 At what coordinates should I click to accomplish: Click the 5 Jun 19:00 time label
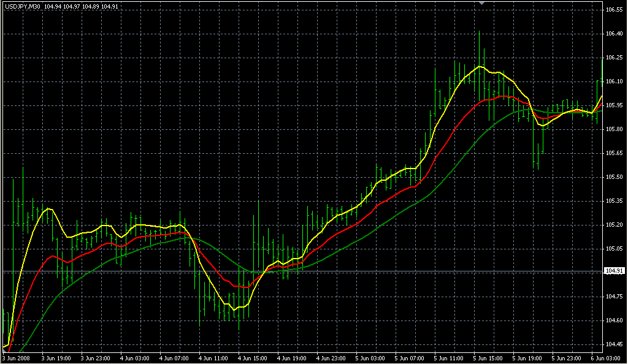527,358
